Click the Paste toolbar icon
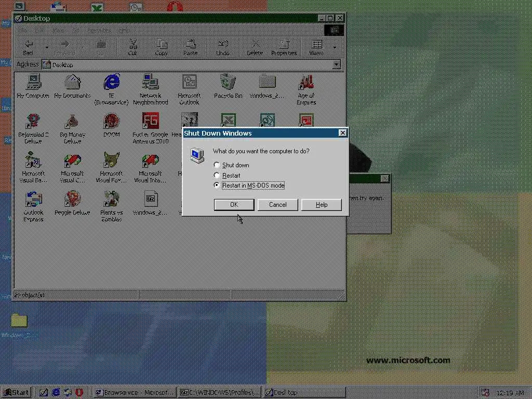The image size is (532, 399). point(190,47)
